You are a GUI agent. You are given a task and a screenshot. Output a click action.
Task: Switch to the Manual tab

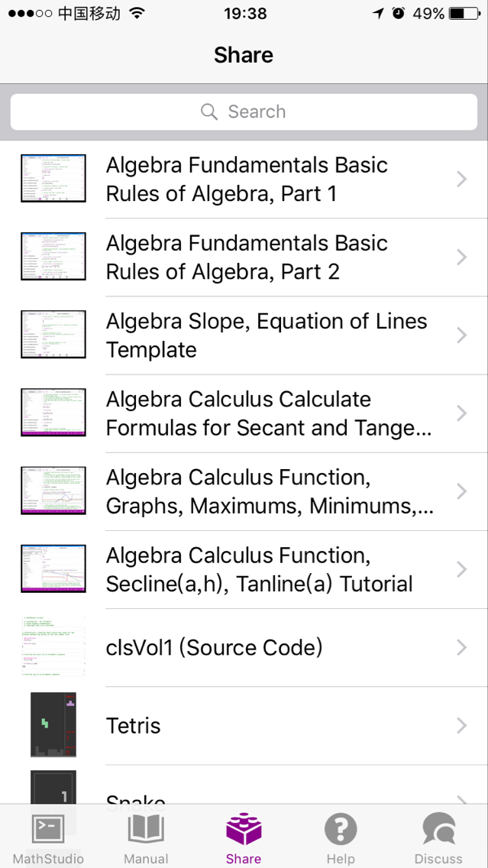(145, 837)
